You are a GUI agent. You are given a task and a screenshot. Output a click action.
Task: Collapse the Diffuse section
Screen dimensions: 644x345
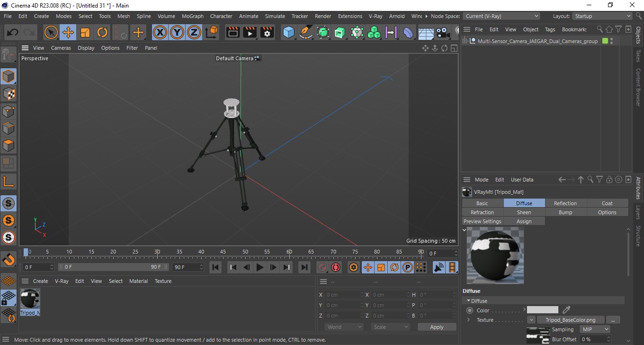point(469,301)
